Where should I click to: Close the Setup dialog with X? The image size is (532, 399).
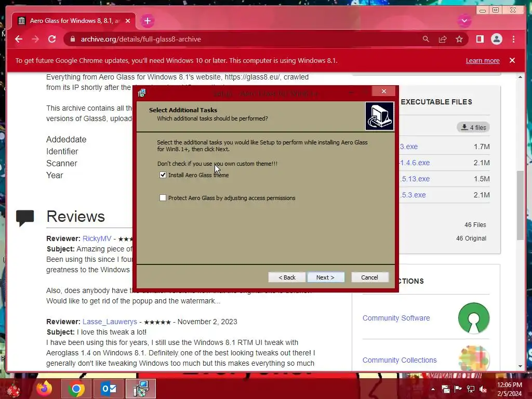[384, 91]
